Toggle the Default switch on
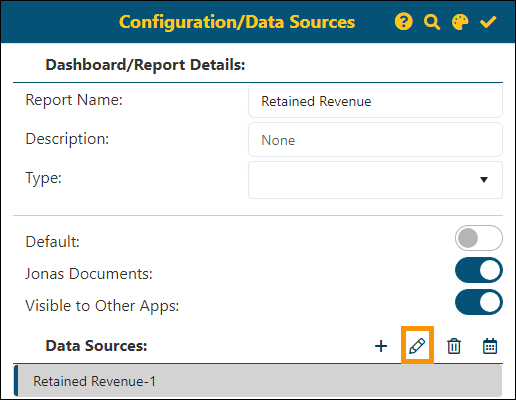 point(479,238)
